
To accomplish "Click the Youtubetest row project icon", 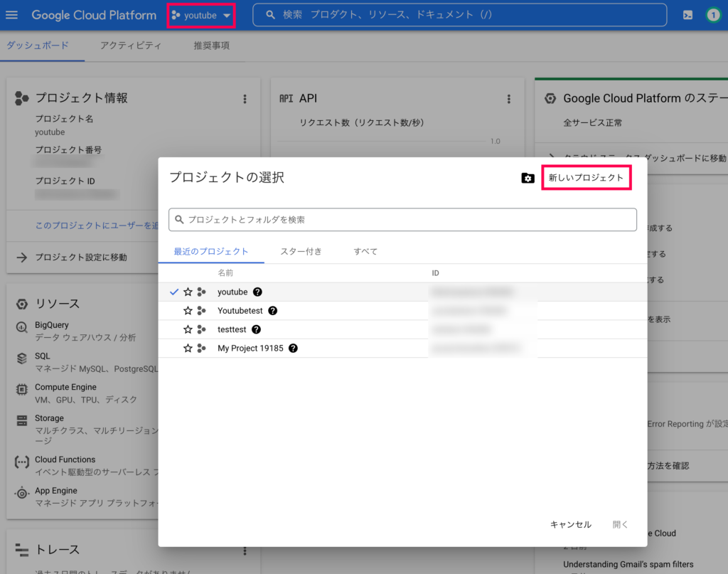I will click(201, 311).
